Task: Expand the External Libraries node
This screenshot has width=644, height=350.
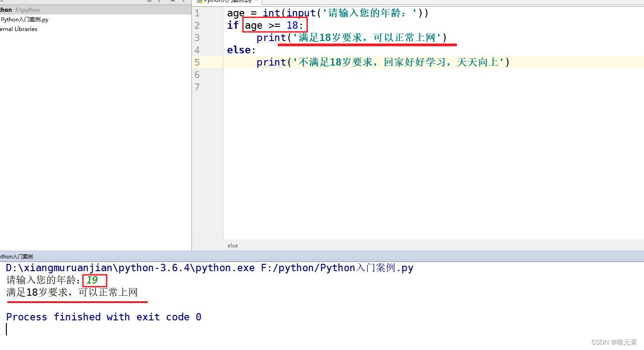Action: pyautogui.click(x=1, y=29)
